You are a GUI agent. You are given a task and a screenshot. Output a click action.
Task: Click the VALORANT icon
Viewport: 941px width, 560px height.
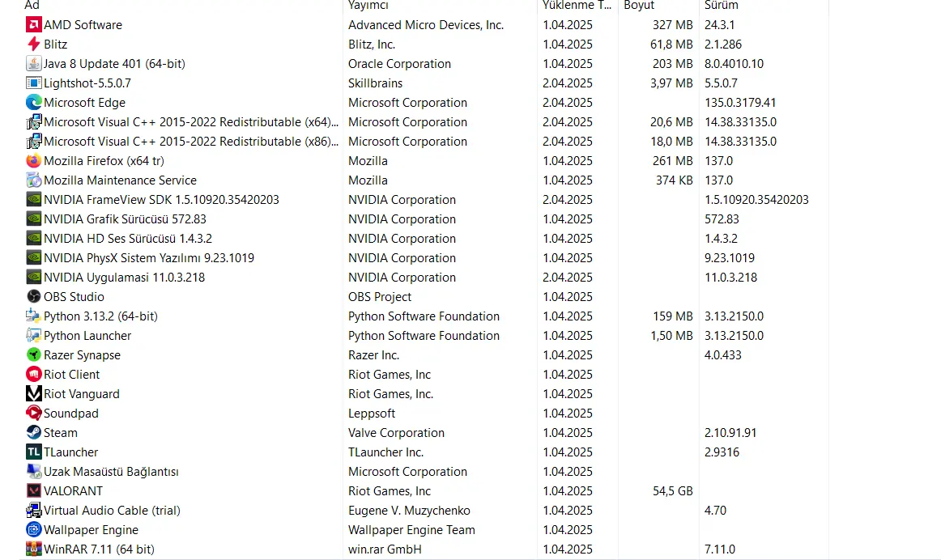click(34, 491)
